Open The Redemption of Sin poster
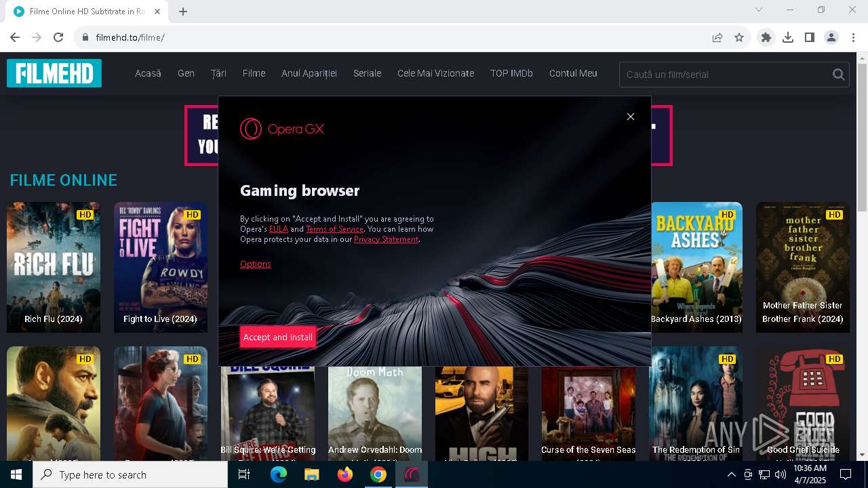Screen dimensions: 868x488 click(696, 404)
